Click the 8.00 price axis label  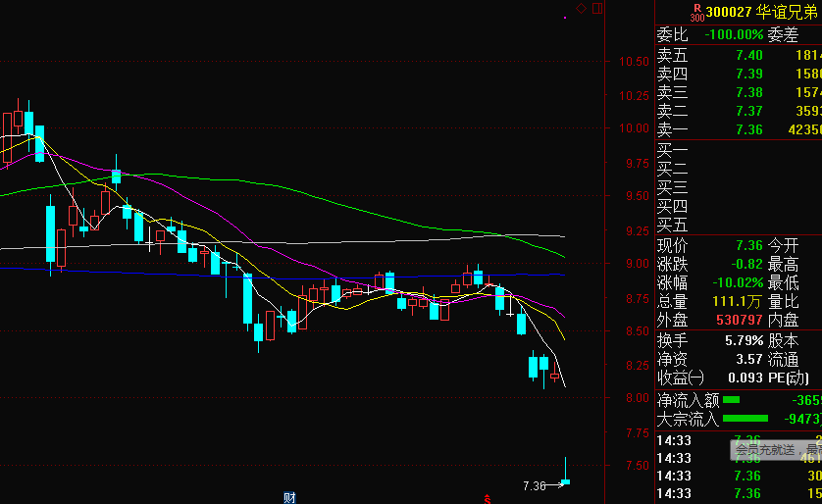[638, 398]
